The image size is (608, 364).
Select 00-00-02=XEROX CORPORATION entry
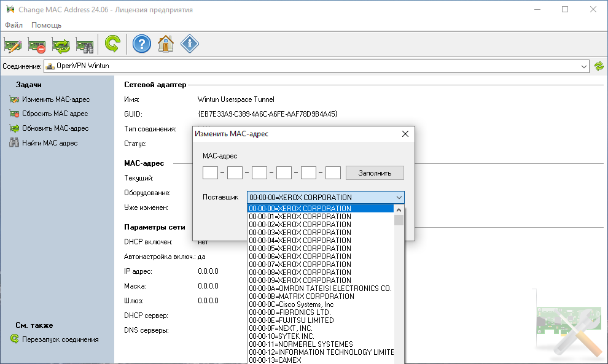pyautogui.click(x=321, y=225)
